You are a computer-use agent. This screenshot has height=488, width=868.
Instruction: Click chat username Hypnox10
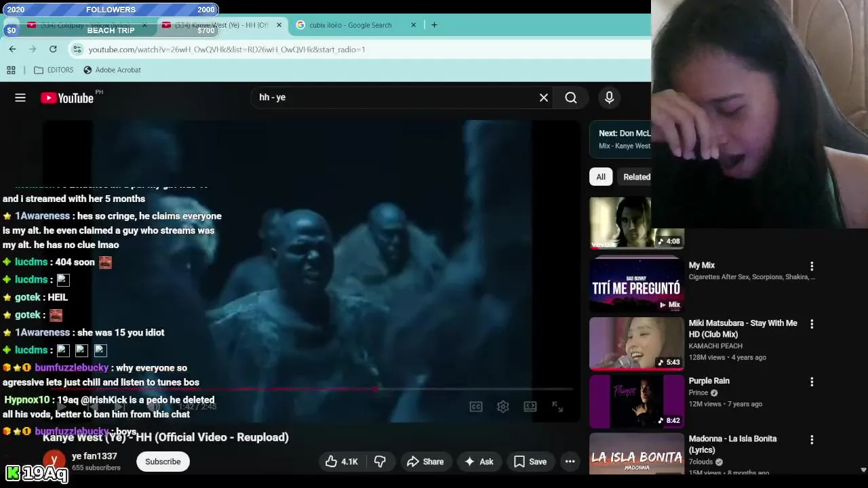pyautogui.click(x=27, y=400)
